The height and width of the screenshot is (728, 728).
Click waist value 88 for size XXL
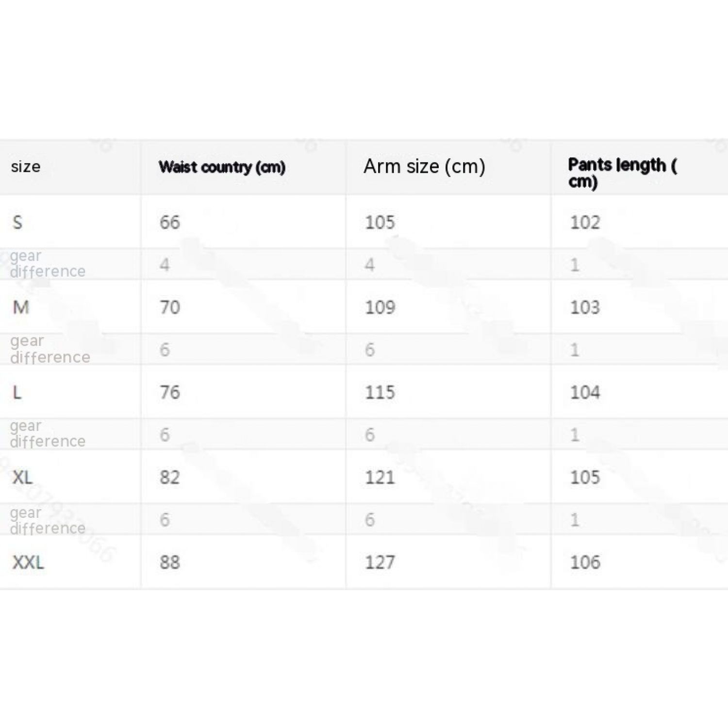[x=170, y=563]
